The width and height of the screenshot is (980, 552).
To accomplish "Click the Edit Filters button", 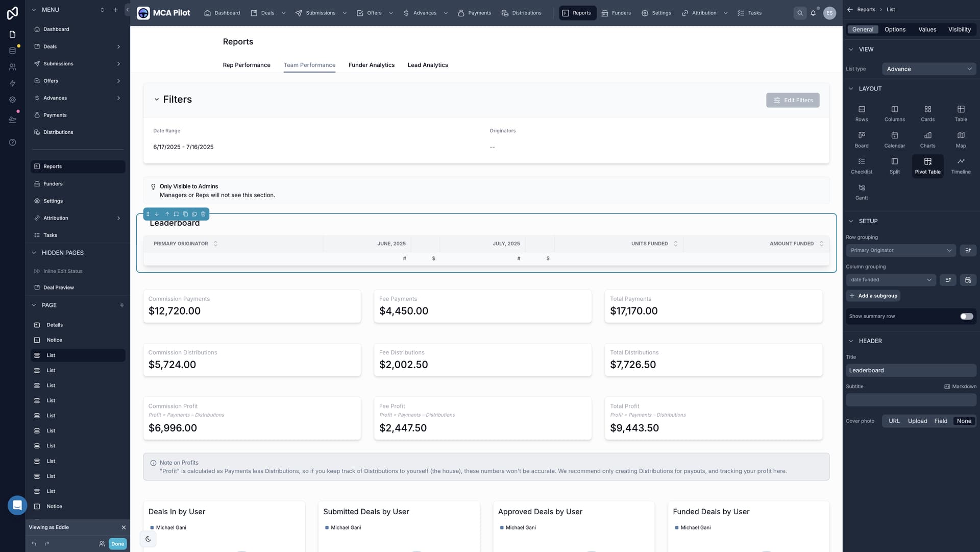I will 792,100.
